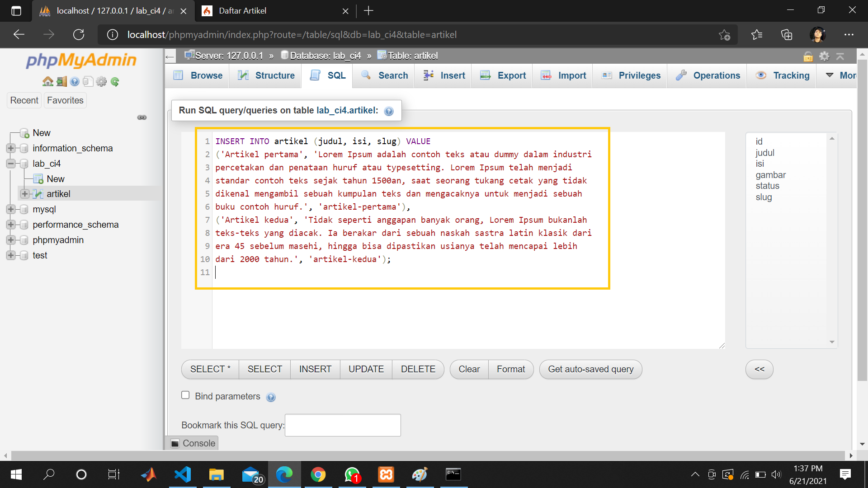The image size is (868, 488).
Task: Switch to the Browse tab
Action: (x=206, y=75)
